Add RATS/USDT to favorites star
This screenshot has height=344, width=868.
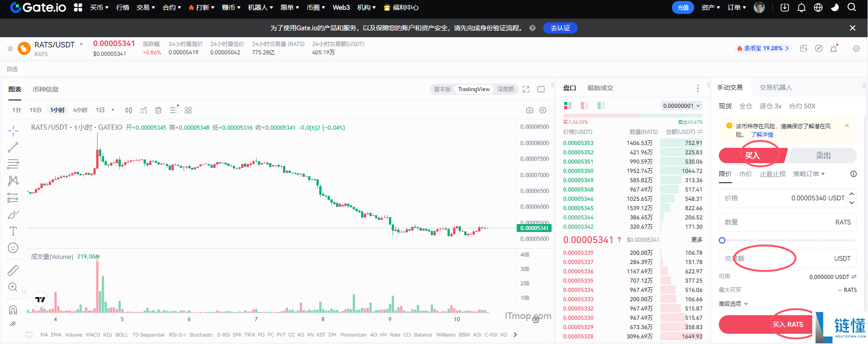click(10, 48)
